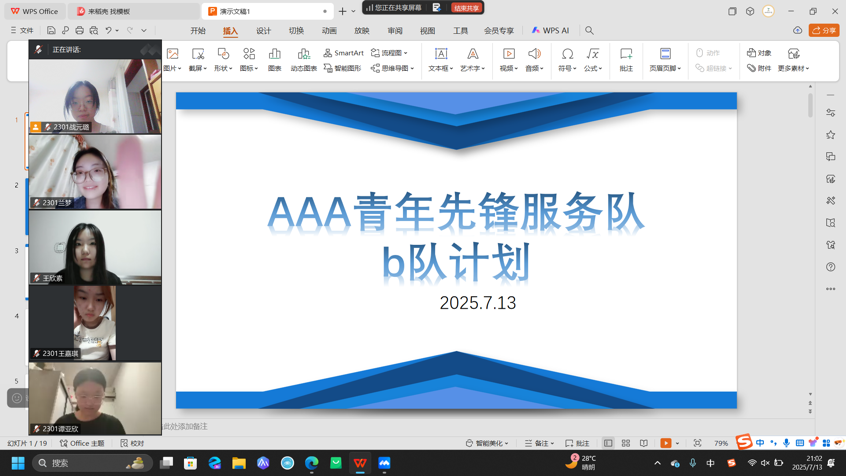Screen dimensions: 846x476
Task: Click the 结束共享 end sharing button
Action: (466, 8)
